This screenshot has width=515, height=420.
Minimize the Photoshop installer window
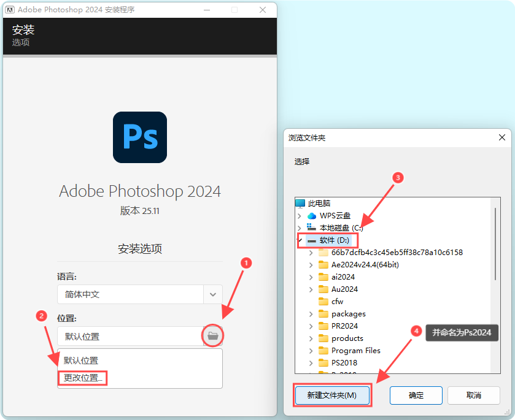click(x=207, y=10)
